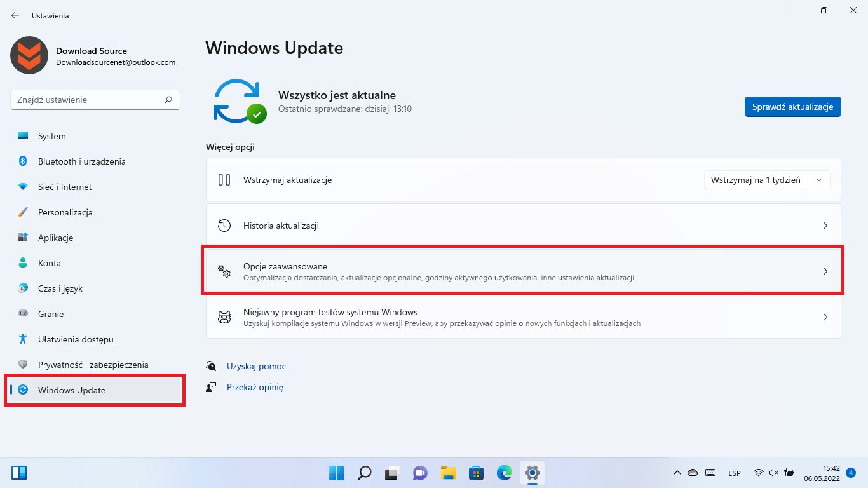868x488 pixels.
Task: Open Personalizacja category
Action: [95, 212]
